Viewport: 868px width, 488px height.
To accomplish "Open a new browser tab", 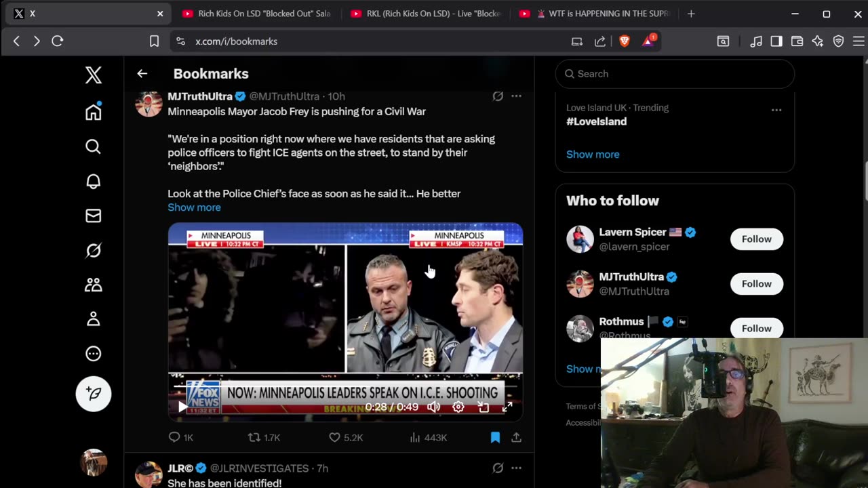I will tap(691, 14).
